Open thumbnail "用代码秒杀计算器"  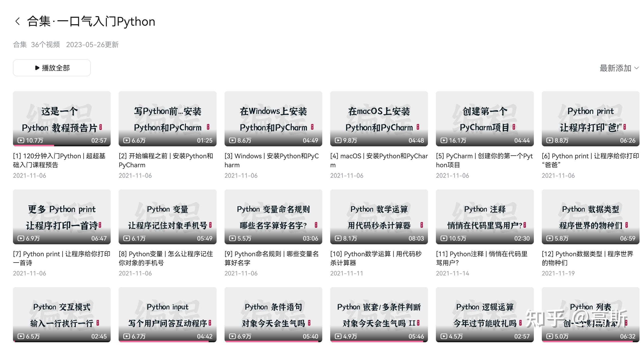click(x=379, y=217)
